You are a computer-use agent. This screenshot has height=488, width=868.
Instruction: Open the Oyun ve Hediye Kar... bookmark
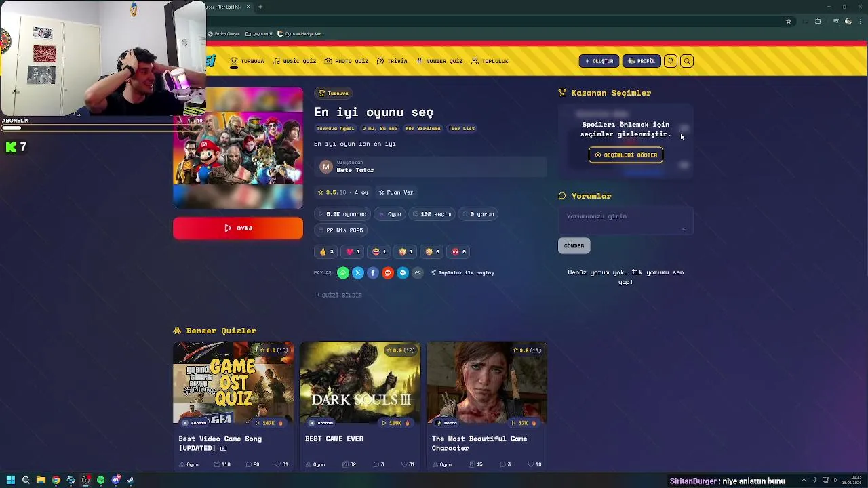point(301,34)
